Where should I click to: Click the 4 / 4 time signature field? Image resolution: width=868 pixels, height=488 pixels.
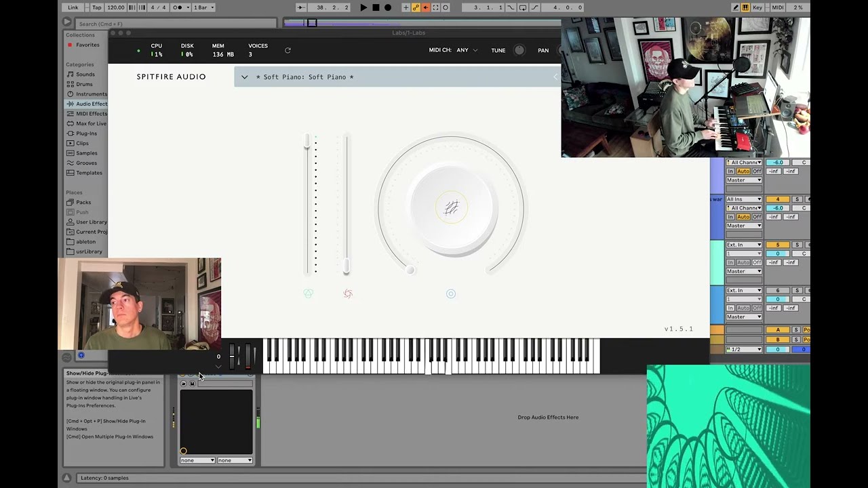pos(158,7)
